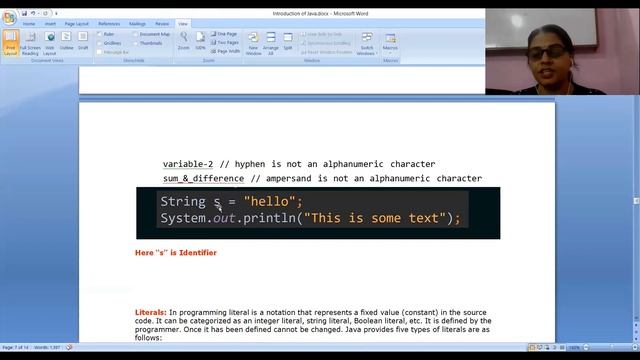Screen dimensions: 640x360
Task: Open Switch Windows dropdown
Action: (x=367, y=44)
